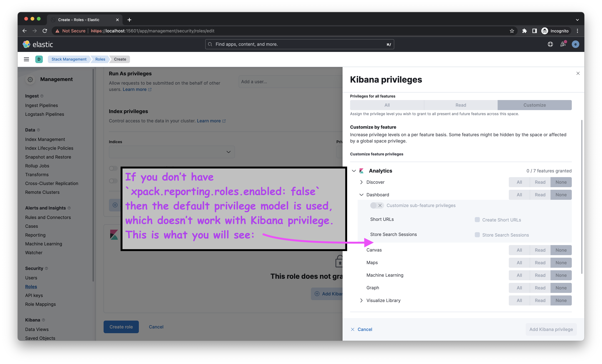Collapse the Analytics feature section
This screenshot has width=602, height=364.
tap(354, 171)
